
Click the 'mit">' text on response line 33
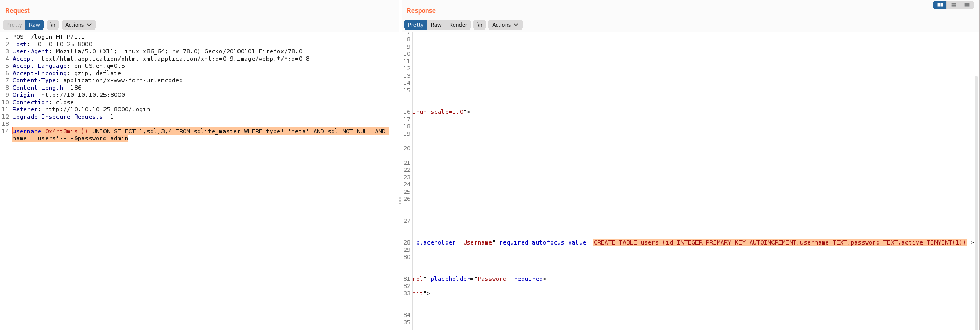pos(421,293)
